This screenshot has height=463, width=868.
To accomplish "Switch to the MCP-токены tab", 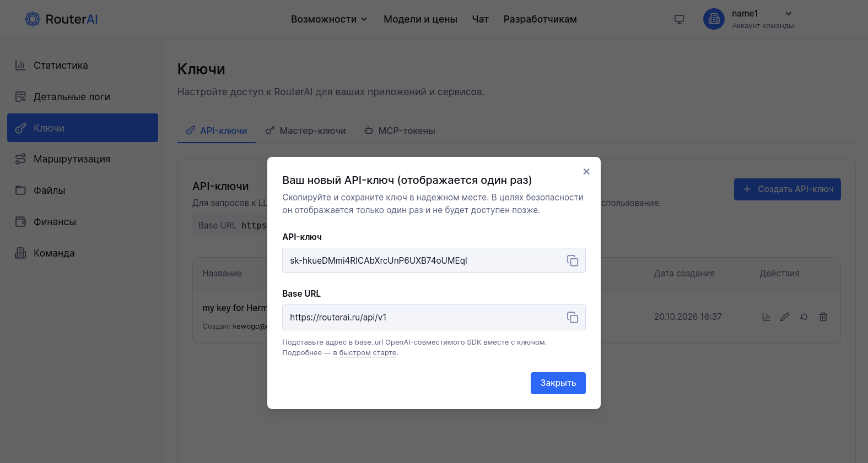I will 400,130.
